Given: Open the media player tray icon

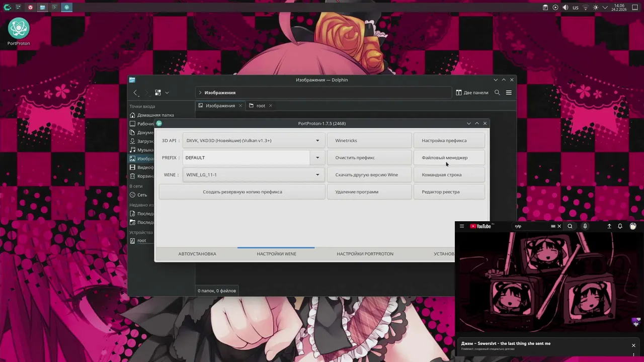Looking at the screenshot, I should 555,8.
